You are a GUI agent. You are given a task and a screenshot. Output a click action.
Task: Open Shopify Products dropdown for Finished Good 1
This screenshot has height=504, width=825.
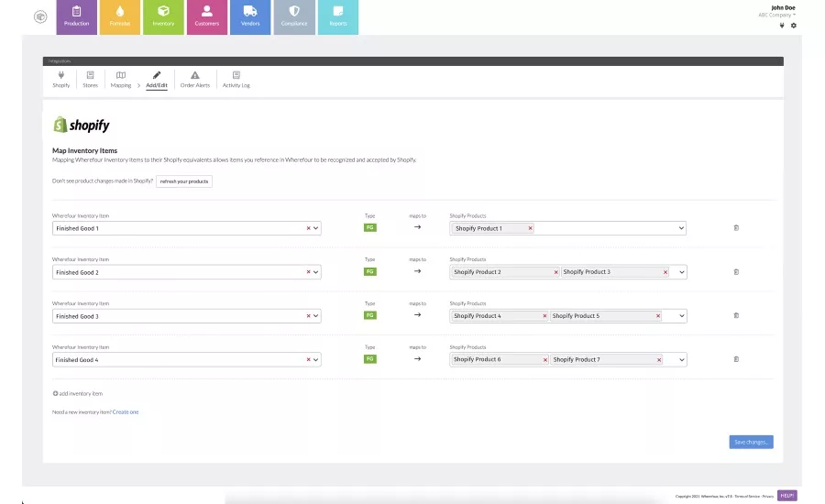pos(681,228)
